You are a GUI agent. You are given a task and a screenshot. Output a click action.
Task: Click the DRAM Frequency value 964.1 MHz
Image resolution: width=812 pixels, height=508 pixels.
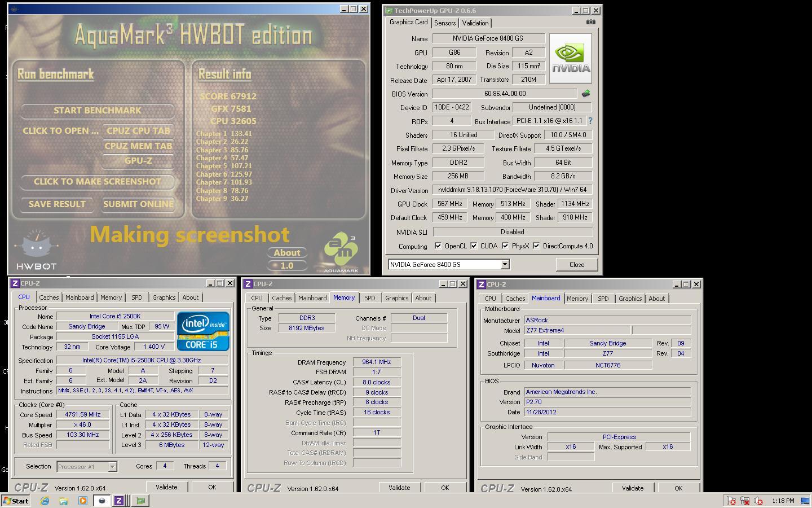[x=377, y=362]
